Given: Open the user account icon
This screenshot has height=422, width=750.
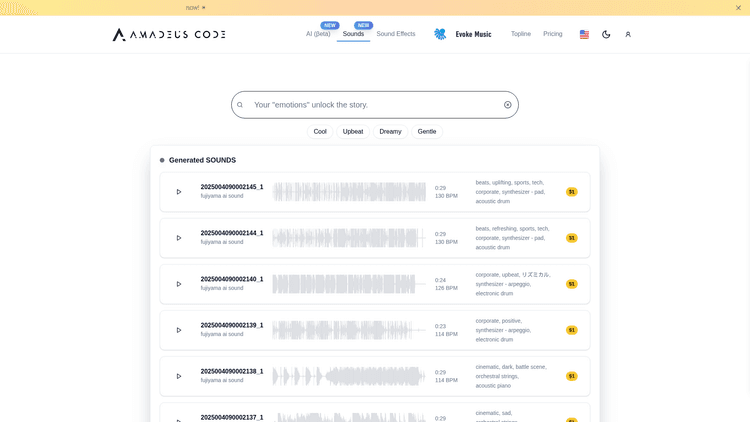Looking at the screenshot, I should (x=628, y=34).
